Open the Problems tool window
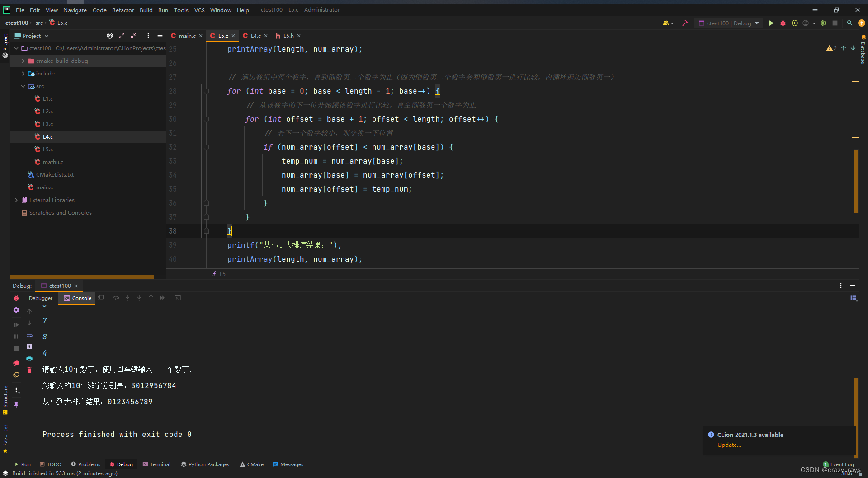The width and height of the screenshot is (868, 478). [86, 464]
